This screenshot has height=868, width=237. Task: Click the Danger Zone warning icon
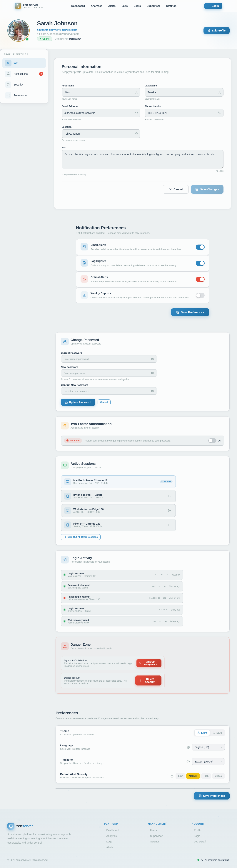coord(65,646)
